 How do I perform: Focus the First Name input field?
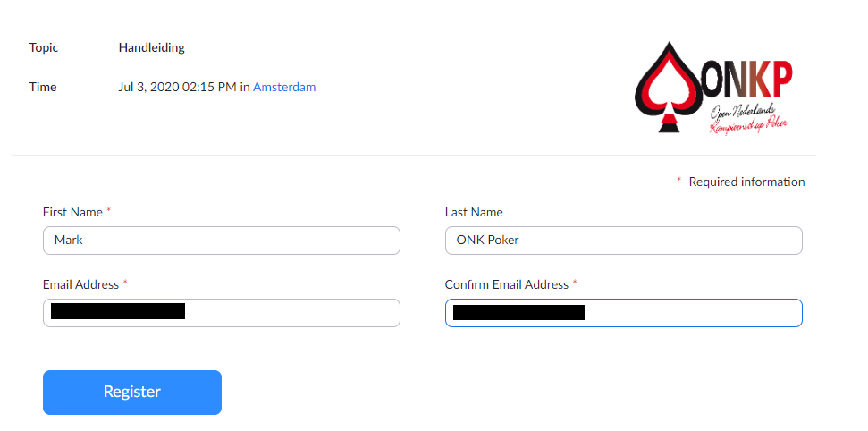tap(221, 241)
